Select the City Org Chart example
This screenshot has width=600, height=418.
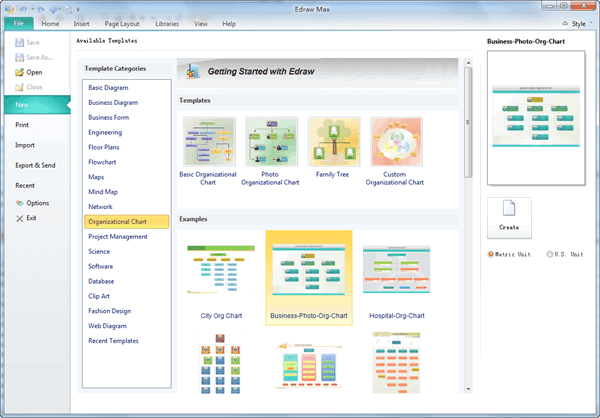click(221, 278)
